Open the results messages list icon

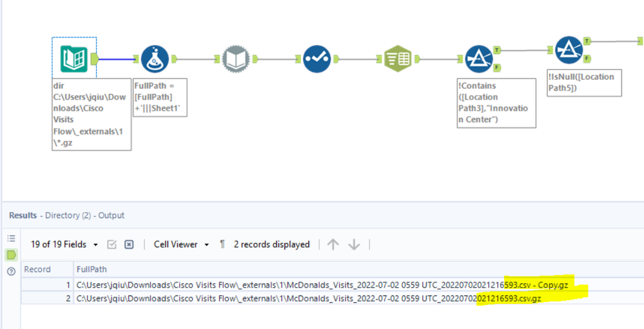click(11, 238)
